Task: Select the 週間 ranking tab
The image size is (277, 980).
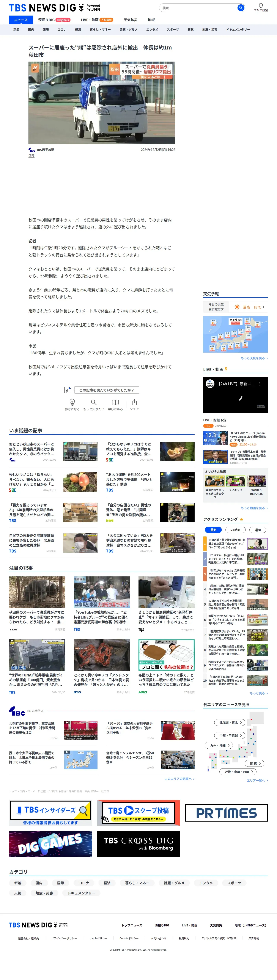Action: click(258, 530)
